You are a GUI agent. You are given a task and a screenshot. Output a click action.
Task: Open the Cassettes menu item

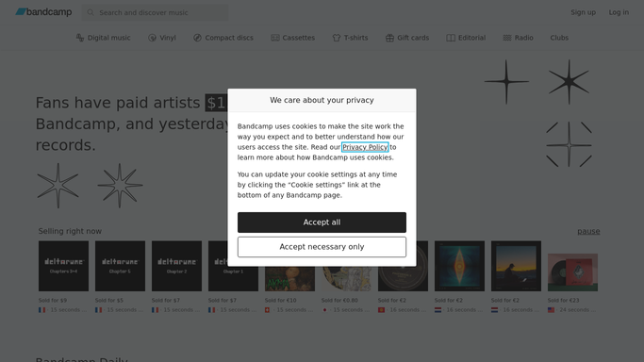pos(293,38)
